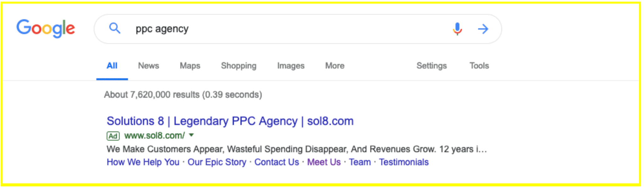Image resolution: width=644 pixels, height=188 pixels.
Task: Submit search with the blue arrow
Action: point(483,29)
